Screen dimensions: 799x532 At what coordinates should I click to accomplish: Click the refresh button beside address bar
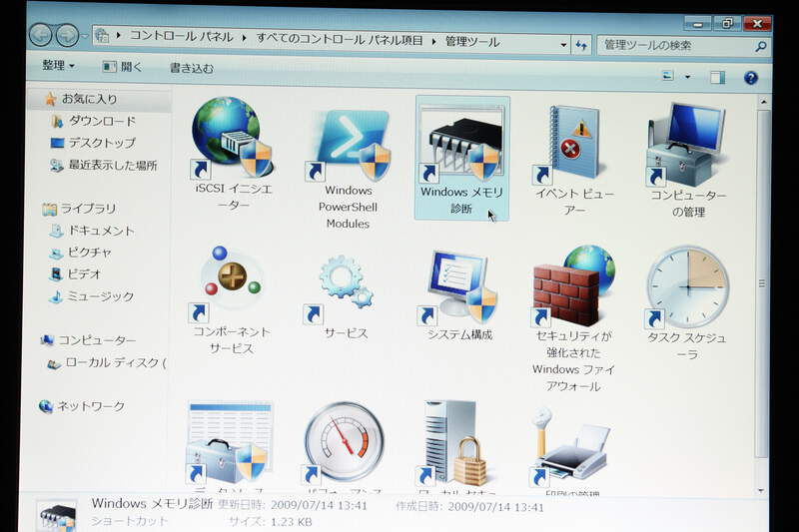tap(581, 45)
